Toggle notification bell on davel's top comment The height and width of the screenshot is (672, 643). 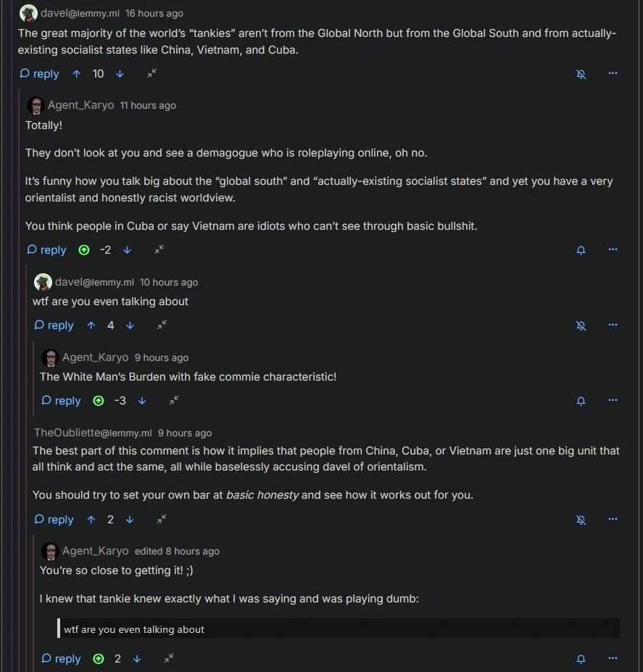pyautogui.click(x=581, y=74)
